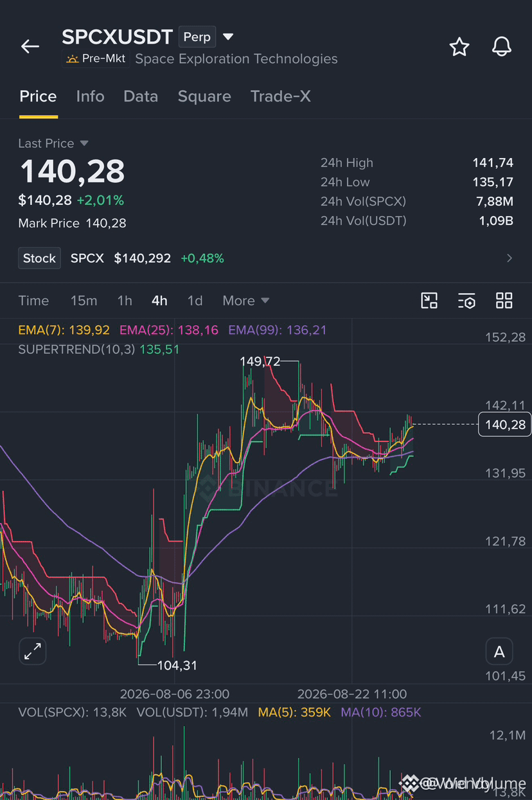Select the 4h timeframe

[x=159, y=301]
